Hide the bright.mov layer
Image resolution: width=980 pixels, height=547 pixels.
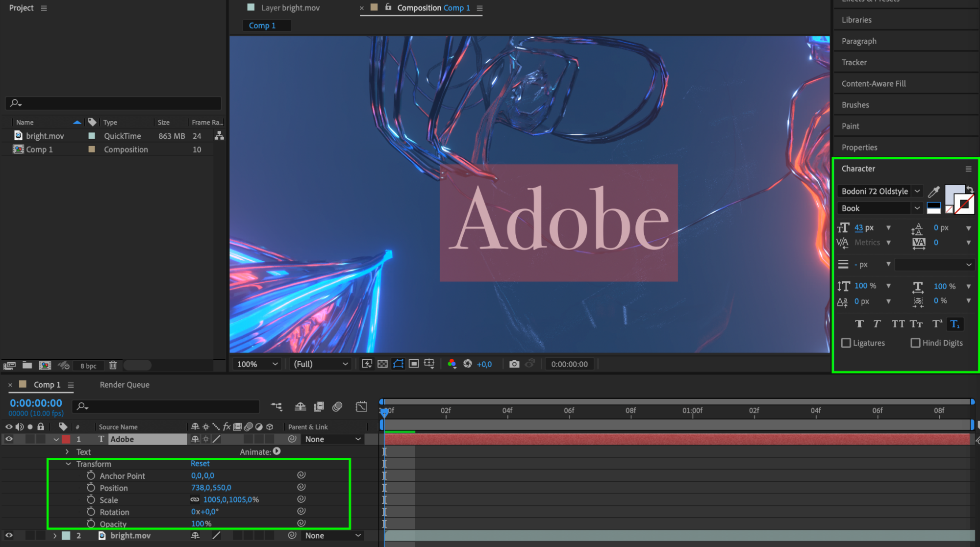point(9,535)
